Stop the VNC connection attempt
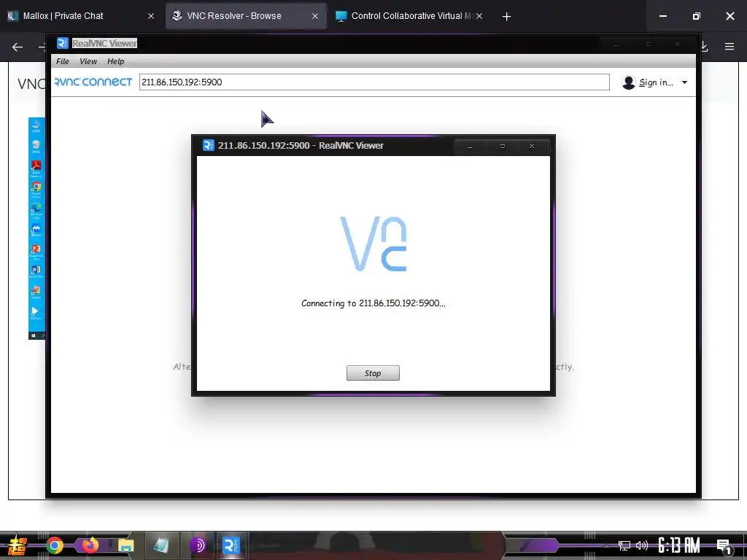This screenshot has width=747, height=560. [x=373, y=373]
